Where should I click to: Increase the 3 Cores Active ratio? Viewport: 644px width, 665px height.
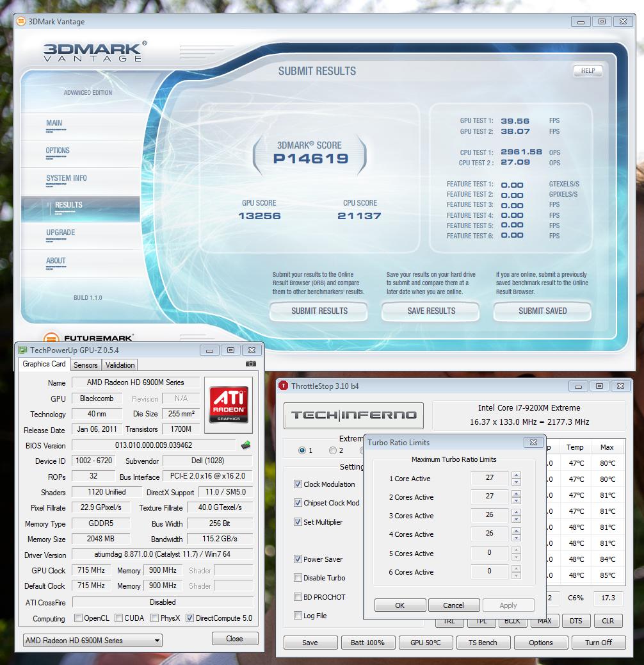tap(516, 513)
